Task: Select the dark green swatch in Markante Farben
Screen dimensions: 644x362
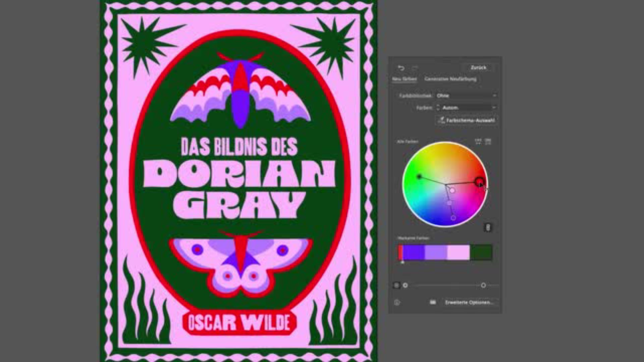Action: 481,252
